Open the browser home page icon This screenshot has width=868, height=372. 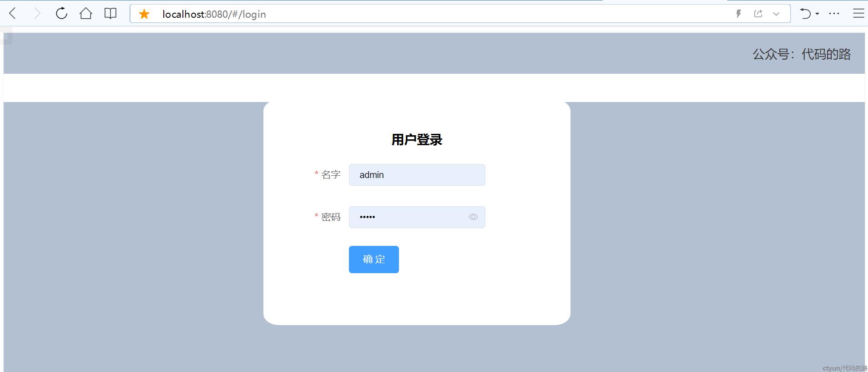[x=86, y=14]
